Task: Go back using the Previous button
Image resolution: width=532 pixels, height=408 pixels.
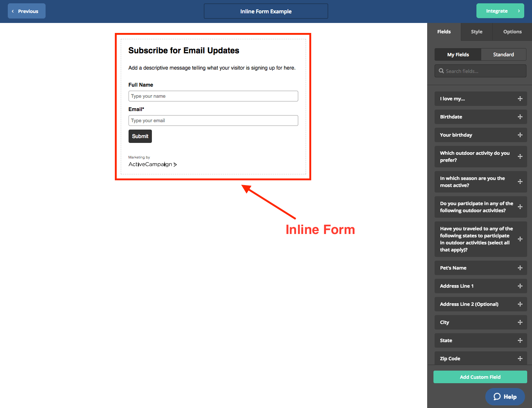Action: [27, 11]
